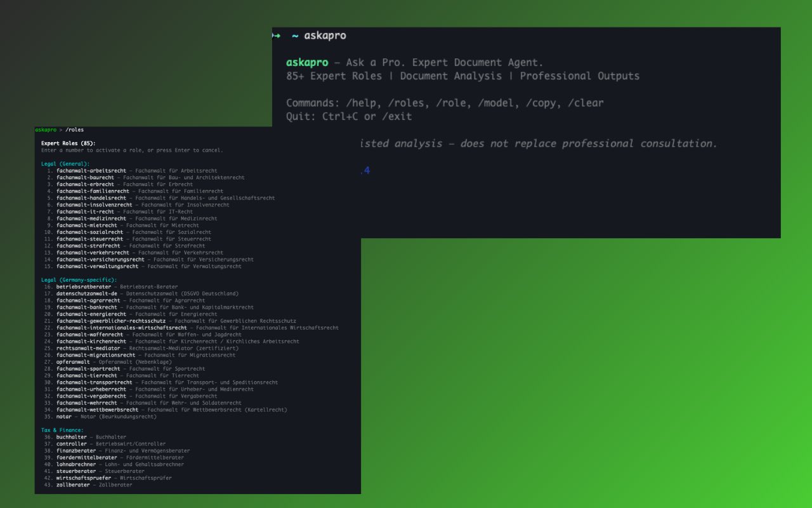Select the fachanwalt-verwaltungsrecht role line
Image resolution: width=812 pixels, height=508 pixels.
tap(143, 267)
